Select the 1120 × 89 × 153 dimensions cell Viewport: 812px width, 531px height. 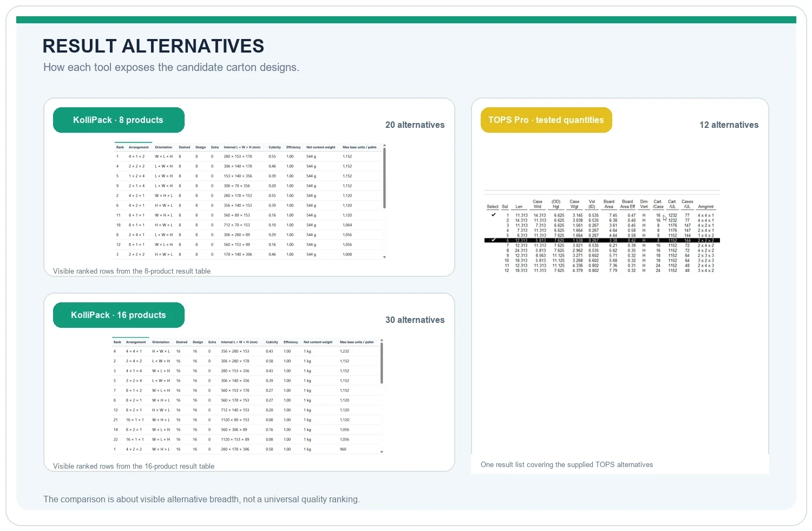(x=235, y=420)
